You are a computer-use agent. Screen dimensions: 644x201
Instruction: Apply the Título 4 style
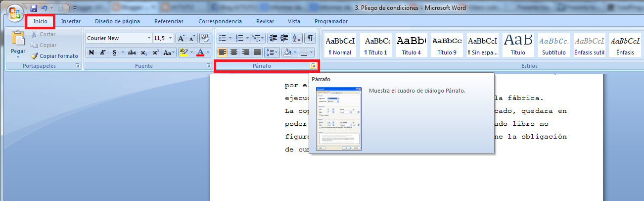tap(412, 45)
